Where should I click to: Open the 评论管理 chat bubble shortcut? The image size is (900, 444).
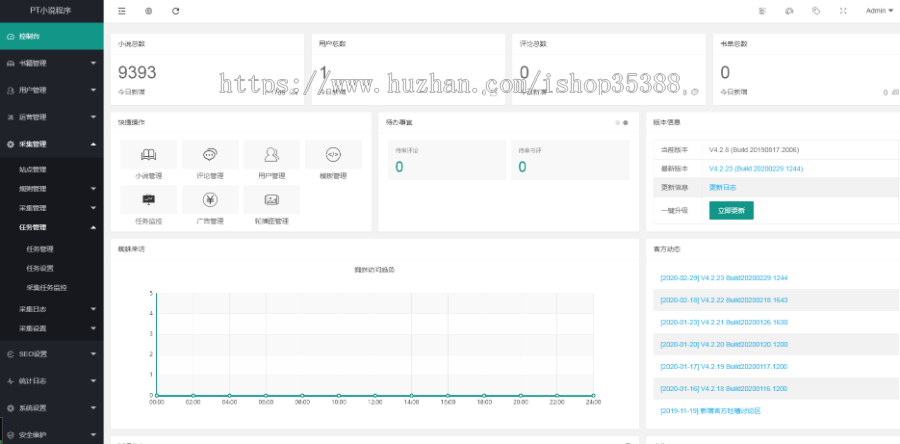[x=210, y=154]
